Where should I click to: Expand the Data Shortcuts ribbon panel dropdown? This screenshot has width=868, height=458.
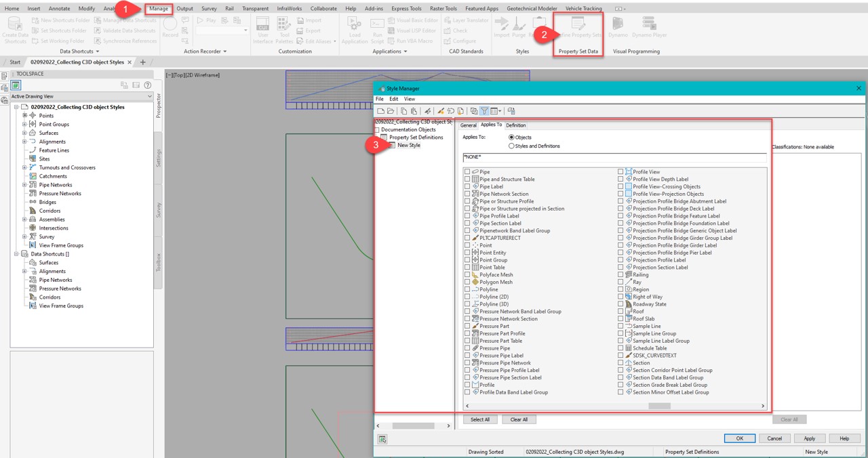point(79,51)
